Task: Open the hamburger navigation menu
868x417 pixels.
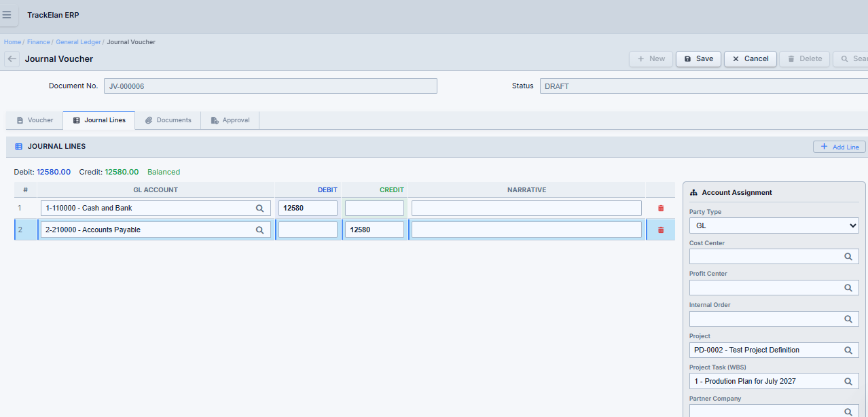Action: tap(7, 14)
